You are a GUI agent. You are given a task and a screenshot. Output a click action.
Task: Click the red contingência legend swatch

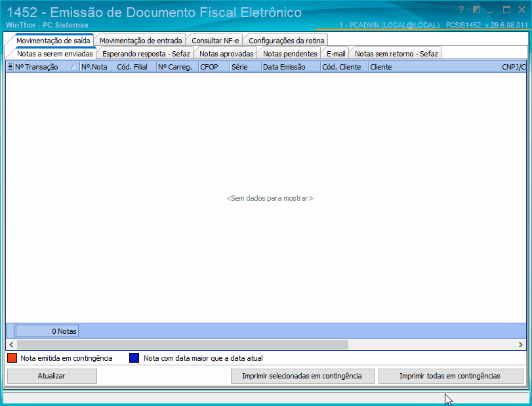(12, 358)
